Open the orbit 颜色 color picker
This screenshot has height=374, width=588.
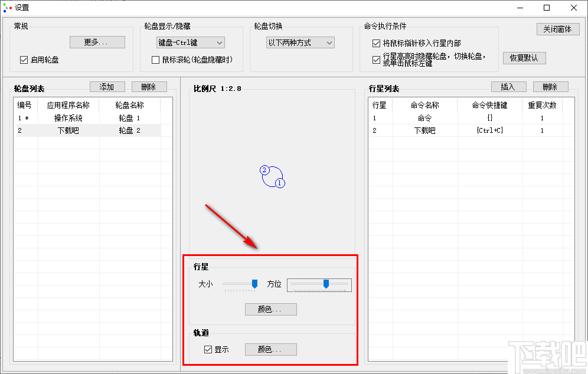click(270, 349)
